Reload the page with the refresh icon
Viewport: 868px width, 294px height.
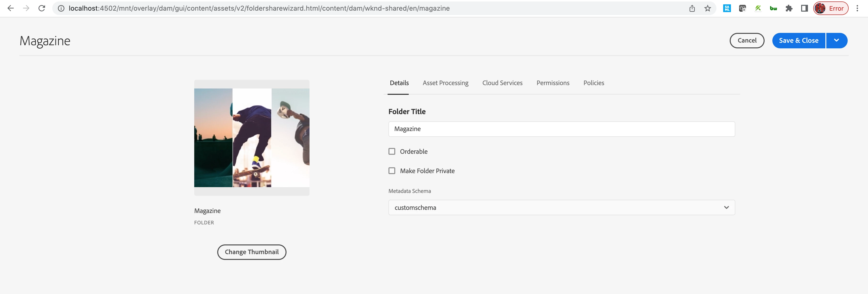coord(42,8)
